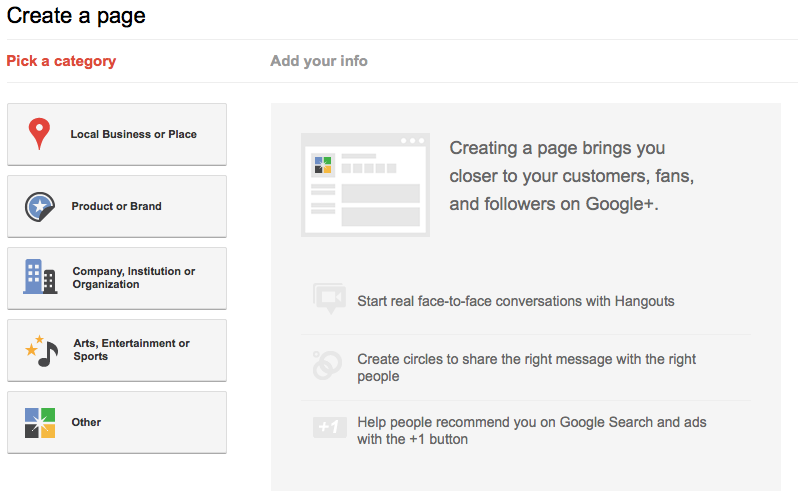Click the Hangouts video chat icon
Image resolution: width=798 pixels, height=503 pixels.
(x=329, y=299)
